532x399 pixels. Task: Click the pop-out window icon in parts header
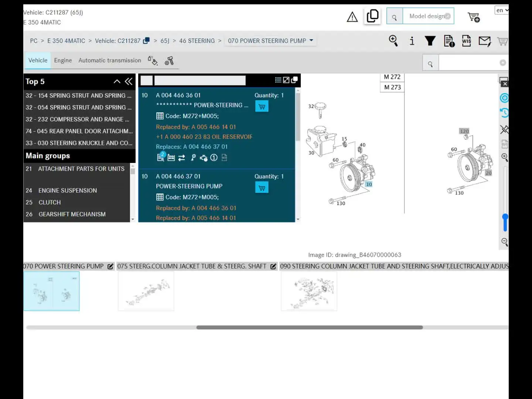pos(294,80)
